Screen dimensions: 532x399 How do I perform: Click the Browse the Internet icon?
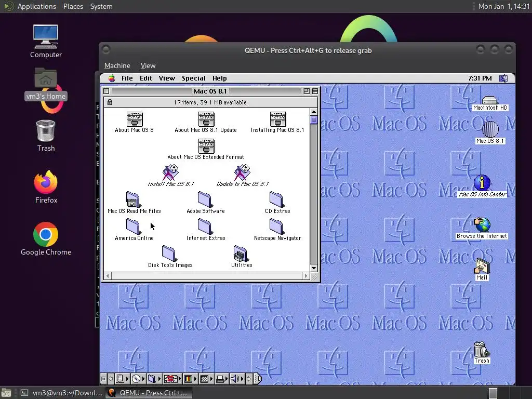coord(482,229)
